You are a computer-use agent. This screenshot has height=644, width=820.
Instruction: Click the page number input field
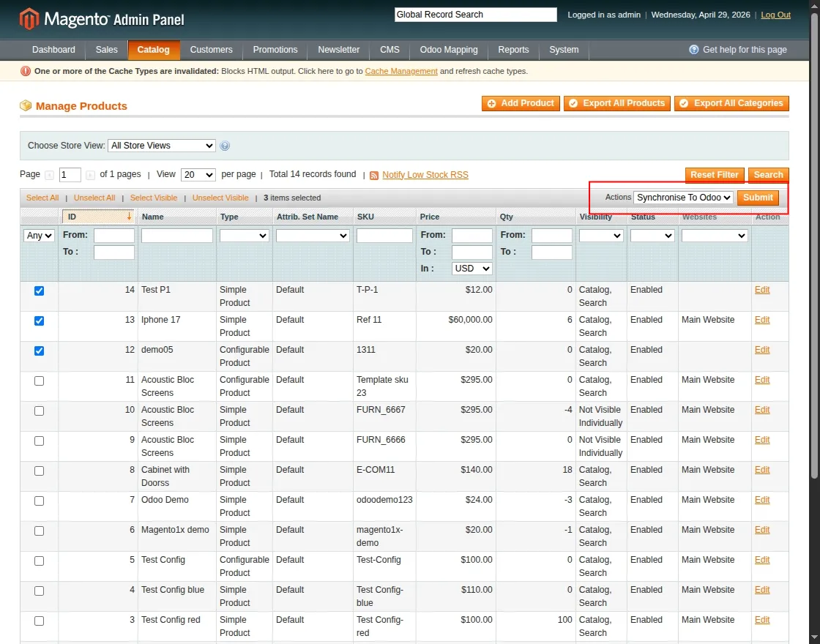click(70, 175)
